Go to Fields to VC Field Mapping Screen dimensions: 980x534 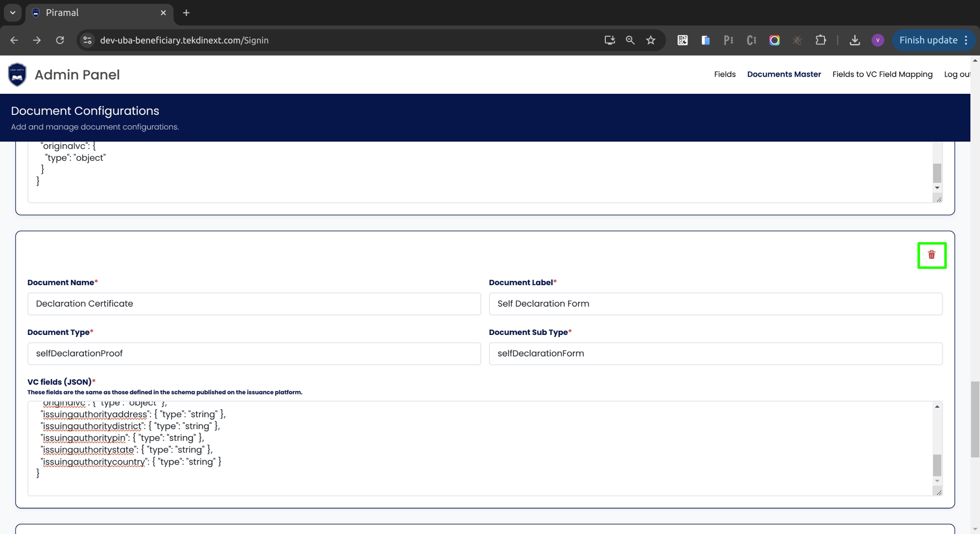[x=882, y=74]
